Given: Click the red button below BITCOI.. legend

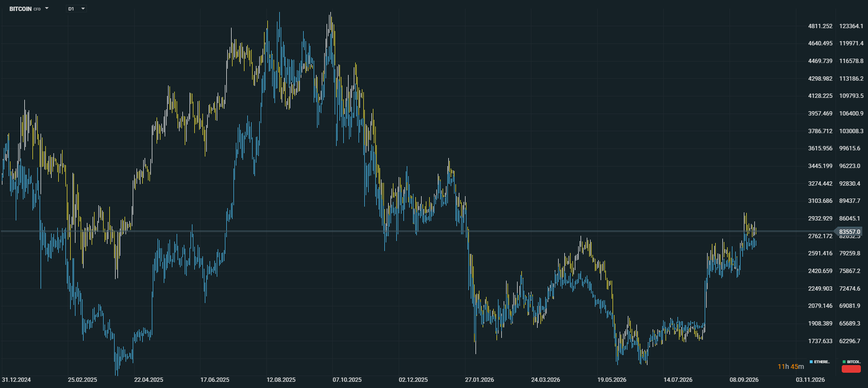Looking at the screenshot, I should pos(851,369).
